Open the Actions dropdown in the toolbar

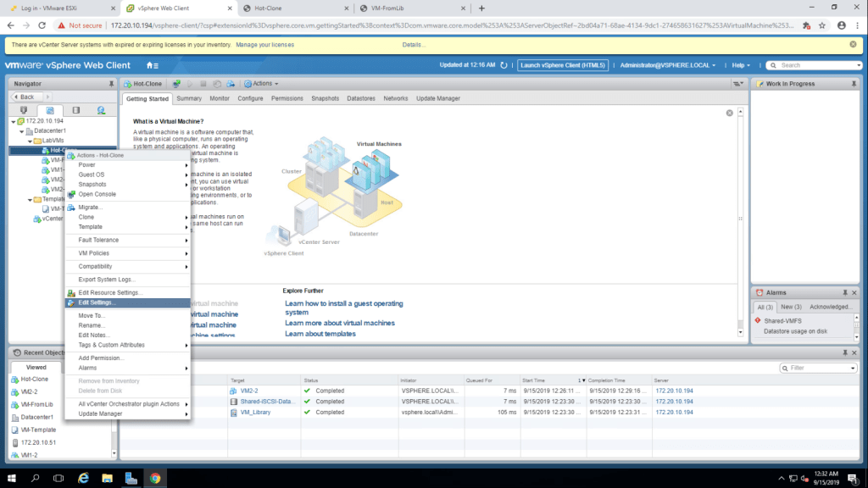pos(261,84)
